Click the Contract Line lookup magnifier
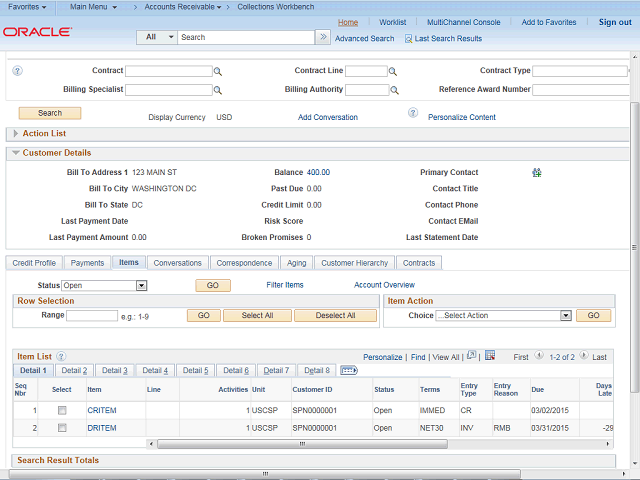The height and width of the screenshot is (480, 640). click(x=393, y=72)
